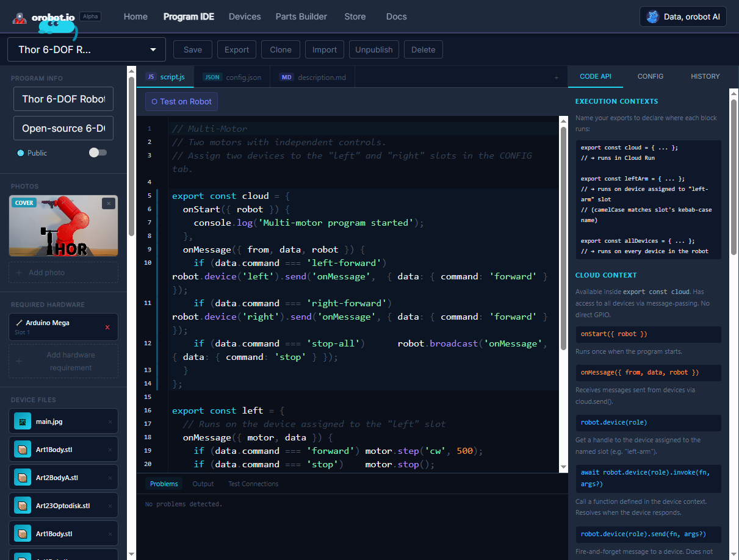Screen dimensions: 739x560
Task: Run Test on Robot
Action: tap(181, 101)
